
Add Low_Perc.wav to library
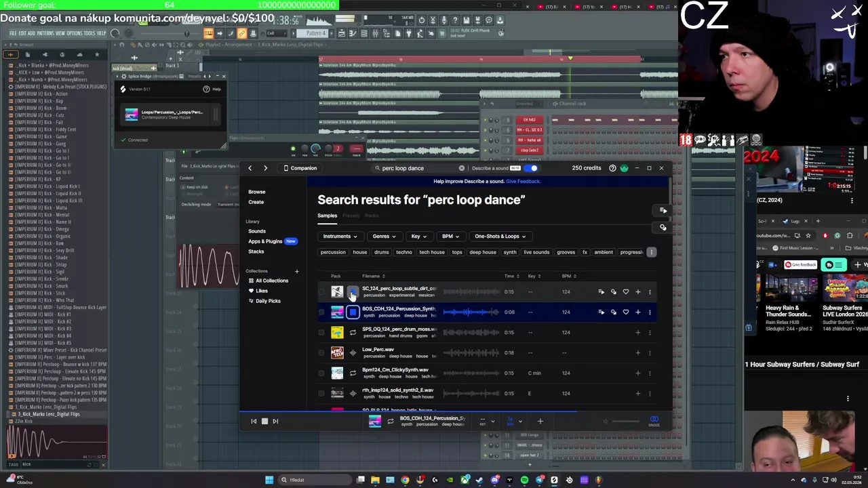637,353
